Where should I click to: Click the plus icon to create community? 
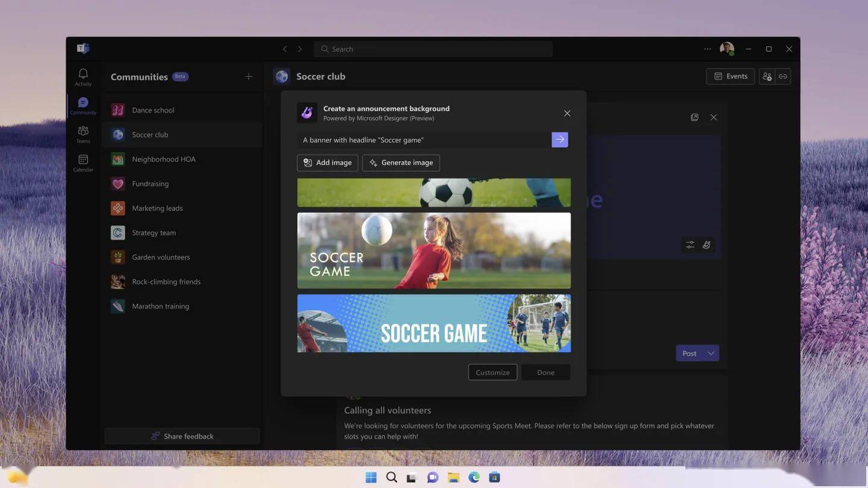249,77
